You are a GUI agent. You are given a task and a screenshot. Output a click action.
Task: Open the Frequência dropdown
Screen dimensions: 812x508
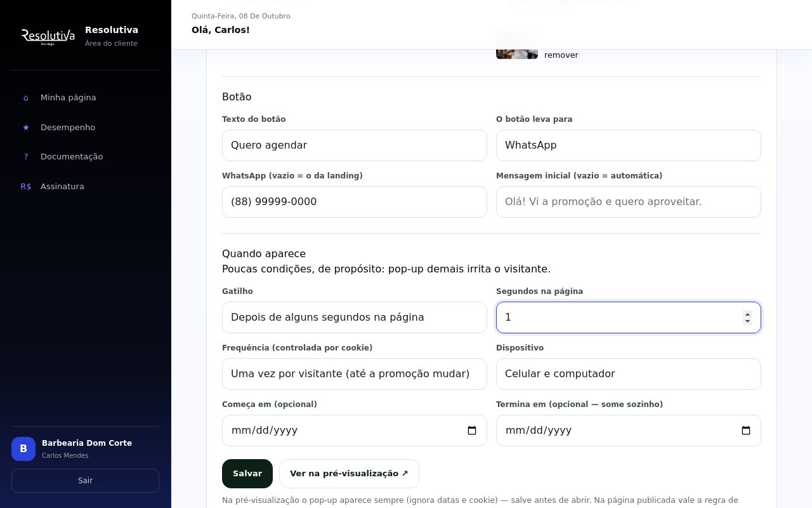[x=355, y=374]
